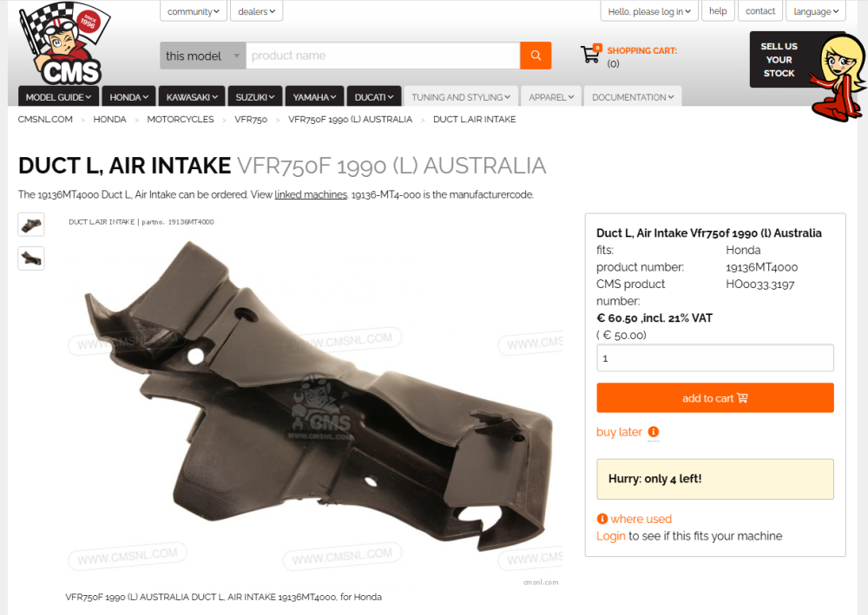Open the HONDA navigation menu
Viewport: 868px width, 615px height.
[128, 97]
